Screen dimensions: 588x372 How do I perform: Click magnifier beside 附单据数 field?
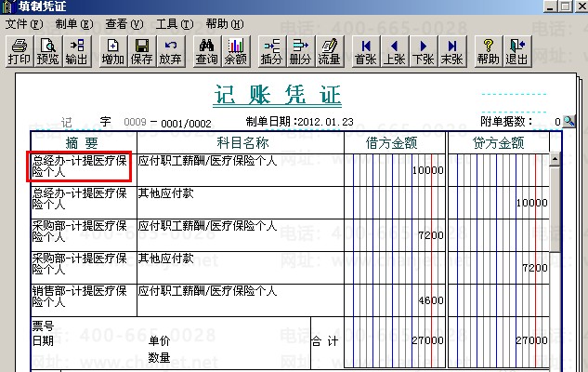[568, 121]
